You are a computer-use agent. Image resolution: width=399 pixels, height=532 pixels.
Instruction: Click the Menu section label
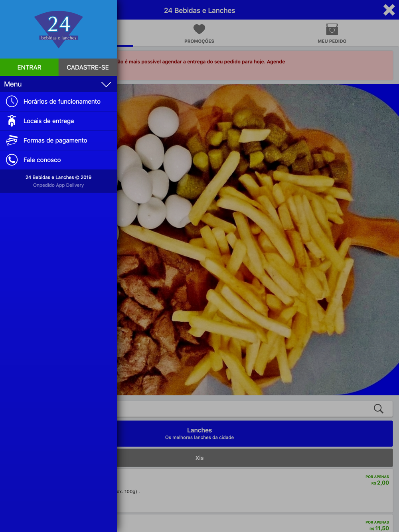[13, 84]
